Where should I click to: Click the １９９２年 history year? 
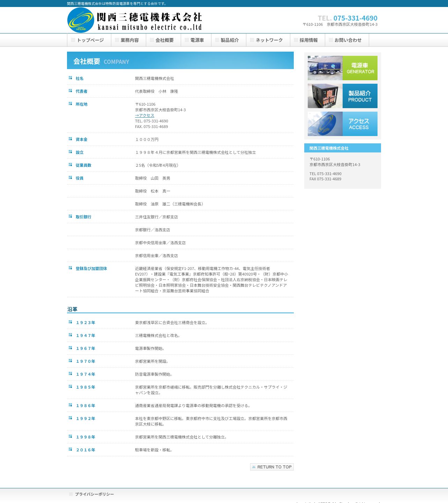click(85, 419)
